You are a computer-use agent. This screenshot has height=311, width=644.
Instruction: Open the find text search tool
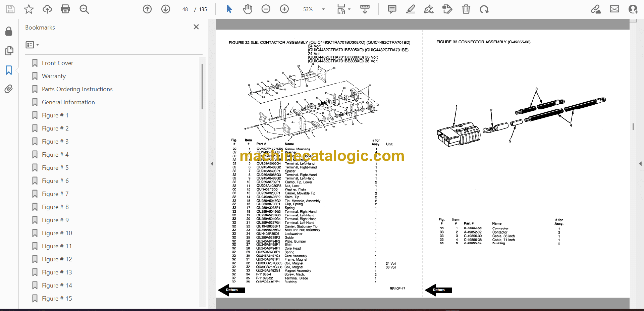tap(84, 9)
